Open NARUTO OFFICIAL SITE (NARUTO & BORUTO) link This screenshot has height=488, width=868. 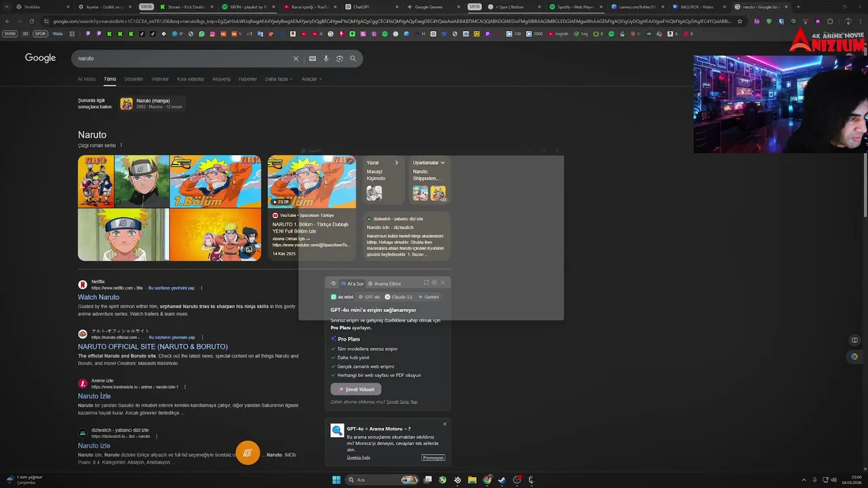(153, 346)
